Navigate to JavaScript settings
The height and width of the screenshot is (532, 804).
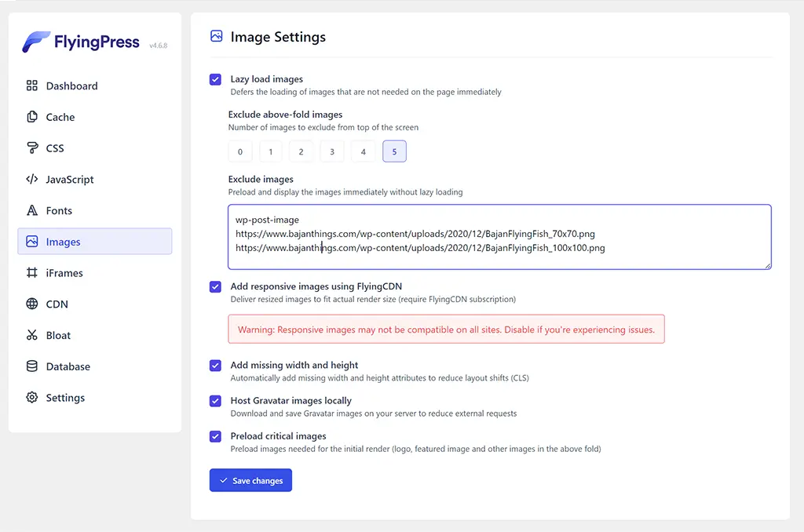pos(95,180)
